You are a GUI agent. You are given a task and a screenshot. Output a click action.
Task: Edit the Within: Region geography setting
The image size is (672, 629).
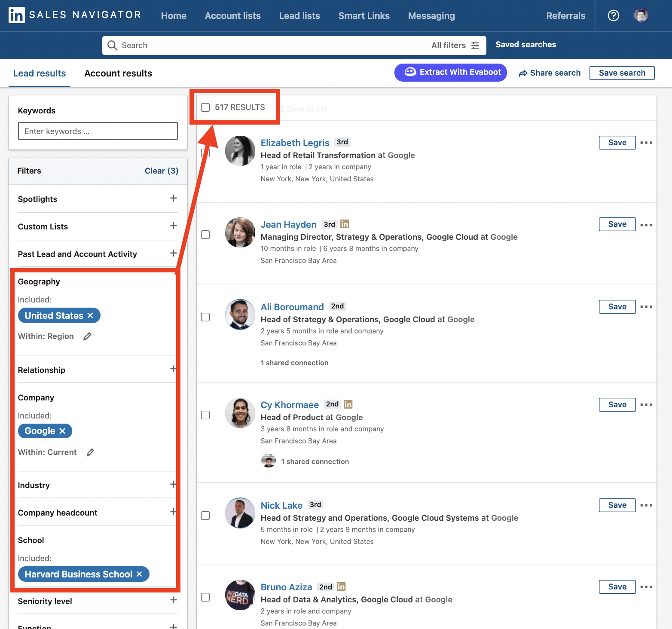(87, 336)
